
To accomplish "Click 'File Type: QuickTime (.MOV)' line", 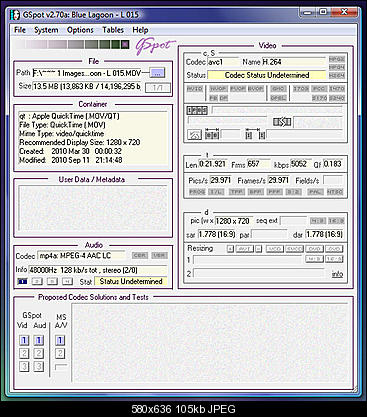I will [x=62, y=125].
